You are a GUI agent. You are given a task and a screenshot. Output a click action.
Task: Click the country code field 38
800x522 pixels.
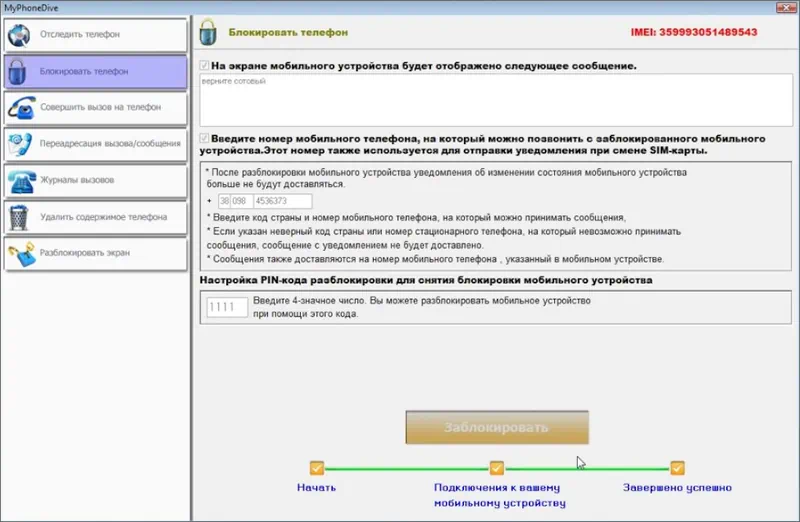coord(224,201)
